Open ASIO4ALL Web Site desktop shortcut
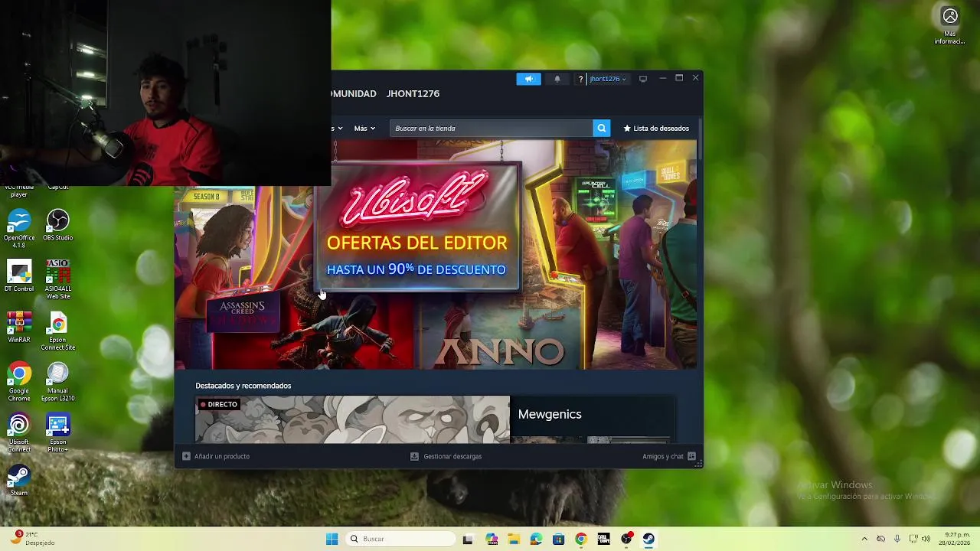The height and width of the screenshot is (551, 980). tap(58, 279)
